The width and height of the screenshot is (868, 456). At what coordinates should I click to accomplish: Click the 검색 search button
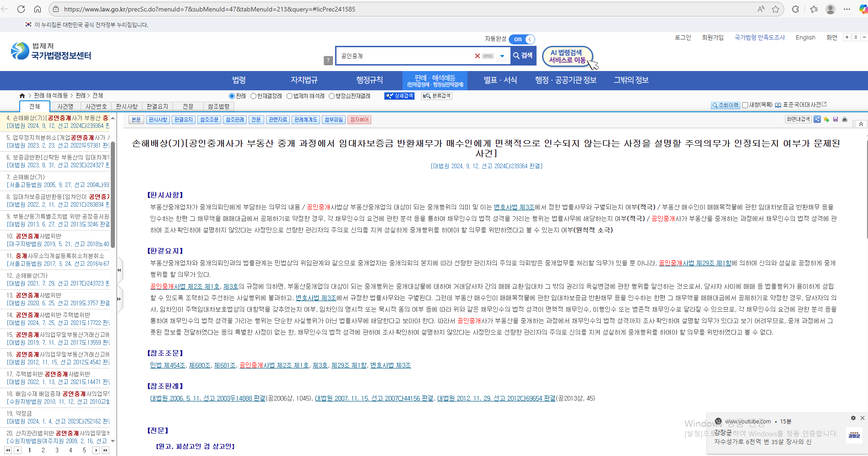[522, 55]
